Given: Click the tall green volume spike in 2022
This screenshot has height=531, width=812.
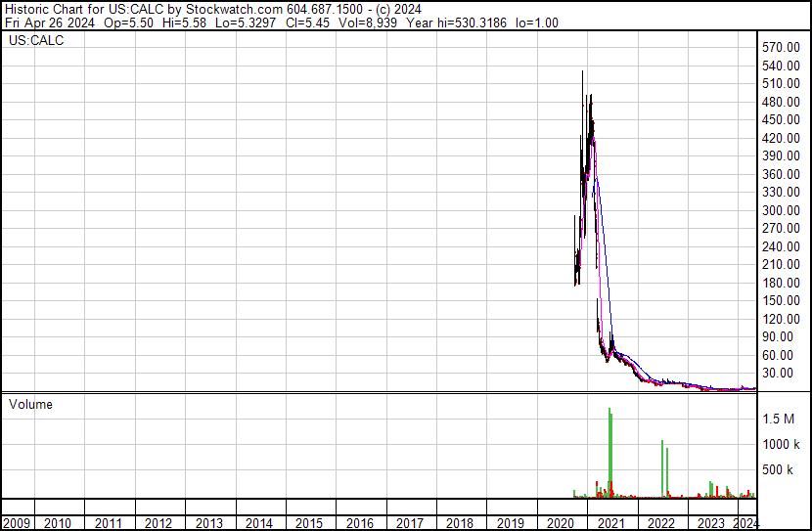Looking at the screenshot, I should (662, 469).
